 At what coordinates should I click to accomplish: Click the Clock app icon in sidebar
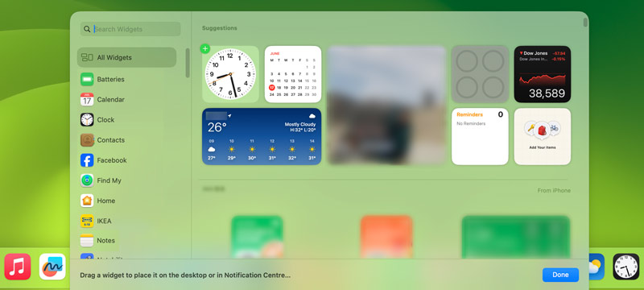tap(87, 119)
